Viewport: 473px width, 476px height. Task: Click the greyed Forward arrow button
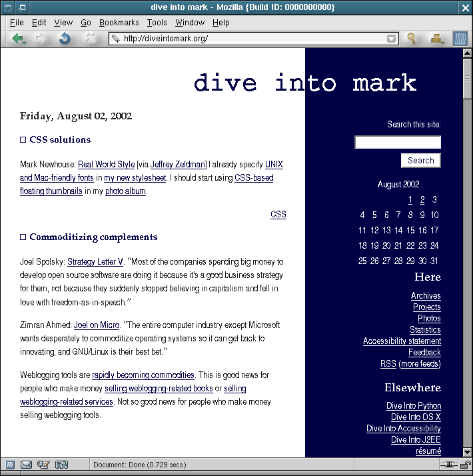click(41, 39)
